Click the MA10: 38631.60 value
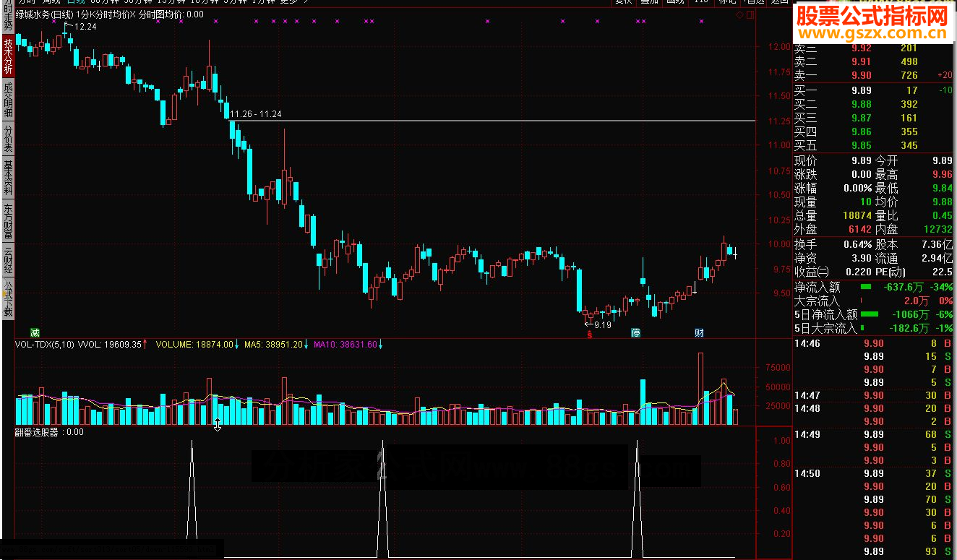The image size is (957, 560). (x=346, y=345)
